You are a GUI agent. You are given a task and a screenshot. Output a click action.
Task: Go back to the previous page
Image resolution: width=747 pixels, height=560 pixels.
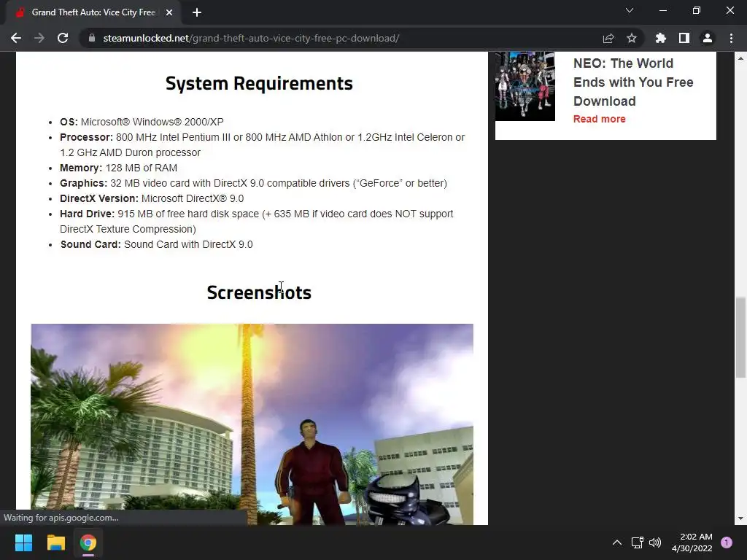(x=16, y=38)
